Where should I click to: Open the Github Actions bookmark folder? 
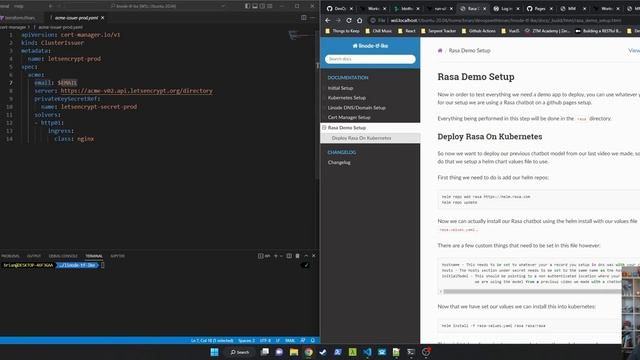click(478, 31)
